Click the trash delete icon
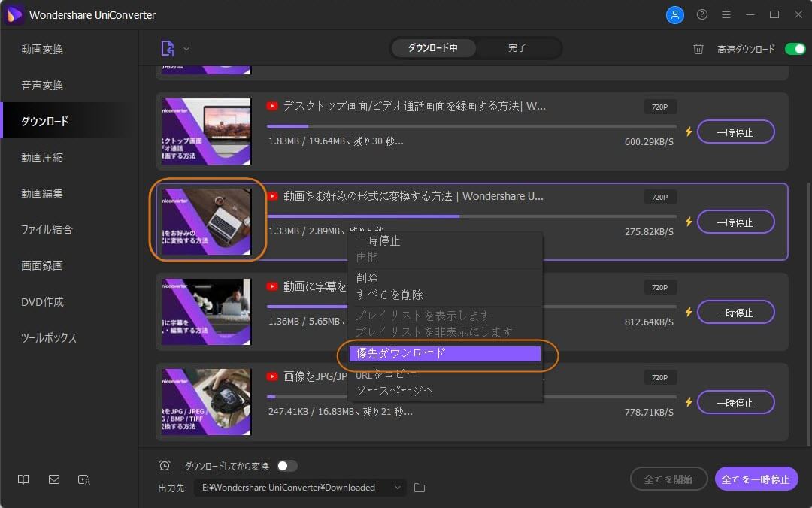This screenshot has height=508, width=812. (x=698, y=49)
